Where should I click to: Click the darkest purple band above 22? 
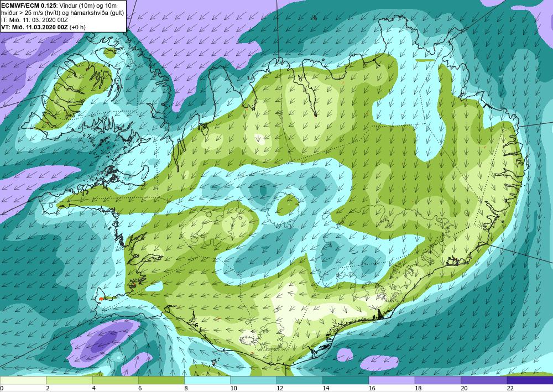pyautogui.click(x=530, y=380)
